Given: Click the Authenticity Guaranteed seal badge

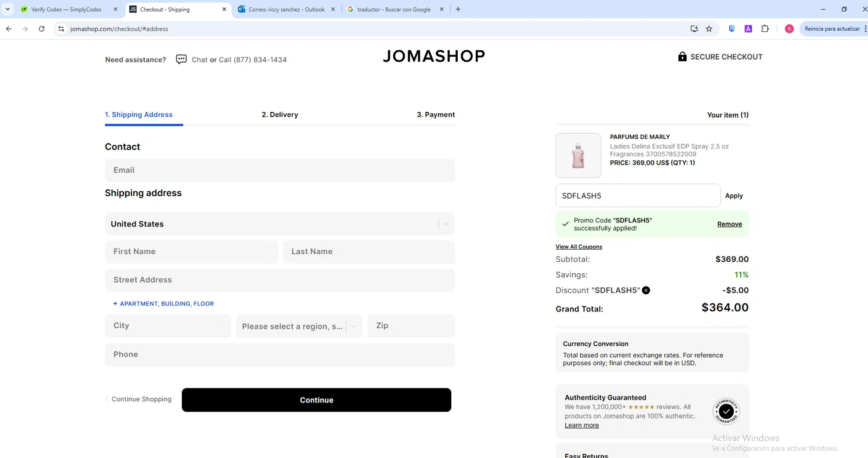Looking at the screenshot, I should pos(726,411).
